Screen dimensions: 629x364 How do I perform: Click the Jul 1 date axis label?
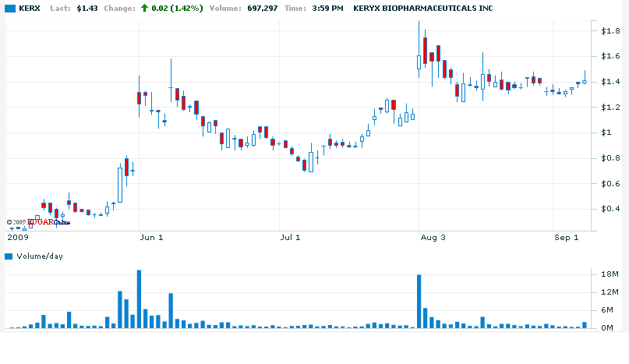coord(290,238)
